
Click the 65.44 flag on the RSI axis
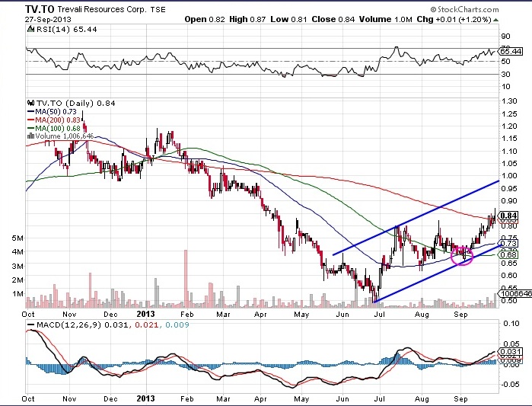pyautogui.click(x=511, y=51)
